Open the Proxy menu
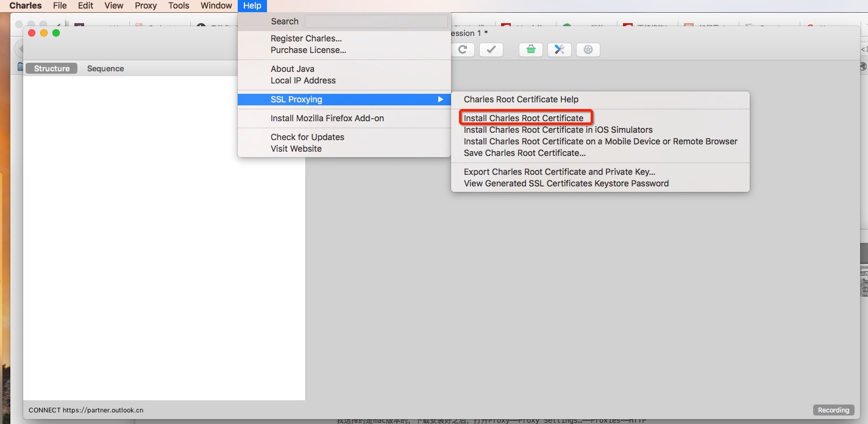This screenshot has height=424, width=868. 146,5
